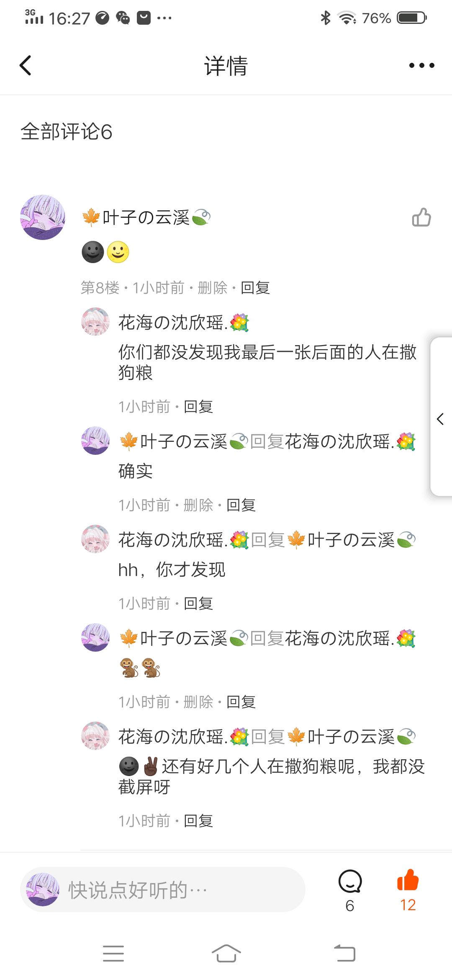Go back using the top-left arrow
Viewport: 452px width, 980px height.
pos(26,65)
